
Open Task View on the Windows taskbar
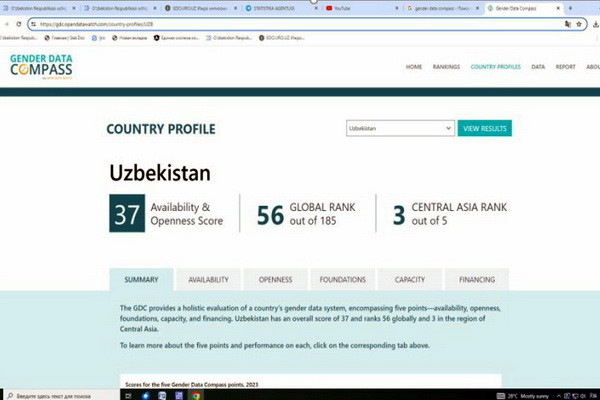(128, 395)
